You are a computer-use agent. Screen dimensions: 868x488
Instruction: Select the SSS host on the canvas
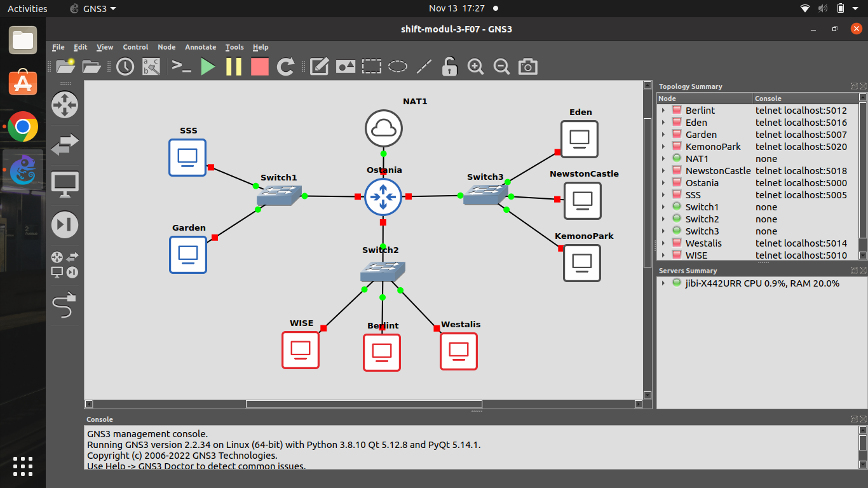[187, 157]
